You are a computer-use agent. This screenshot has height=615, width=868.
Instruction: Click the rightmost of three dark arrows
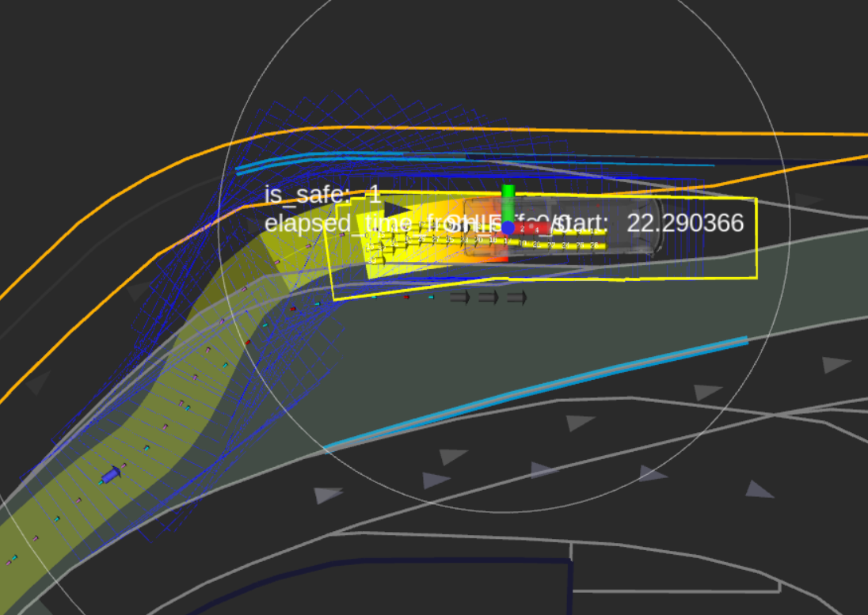(516, 298)
